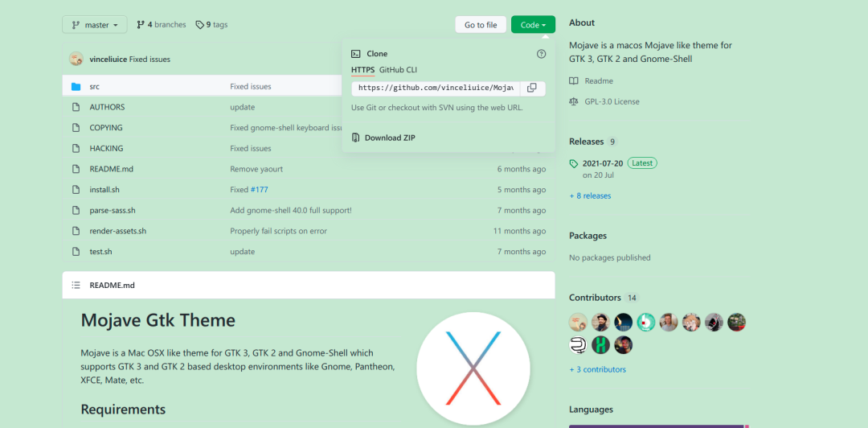Click the README.md row file icon

pyautogui.click(x=76, y=169)
